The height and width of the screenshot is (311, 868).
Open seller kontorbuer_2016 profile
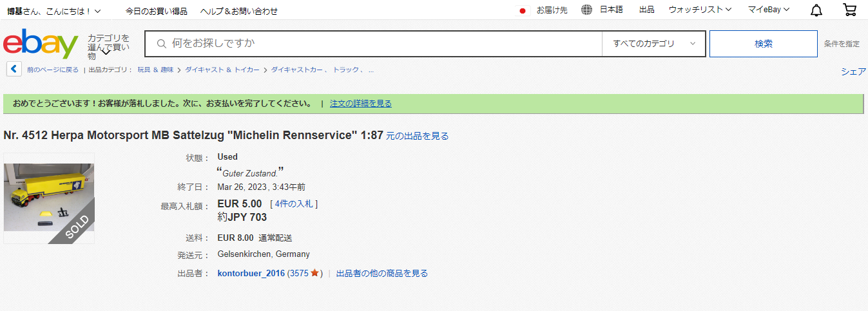(x=251, y=273)
